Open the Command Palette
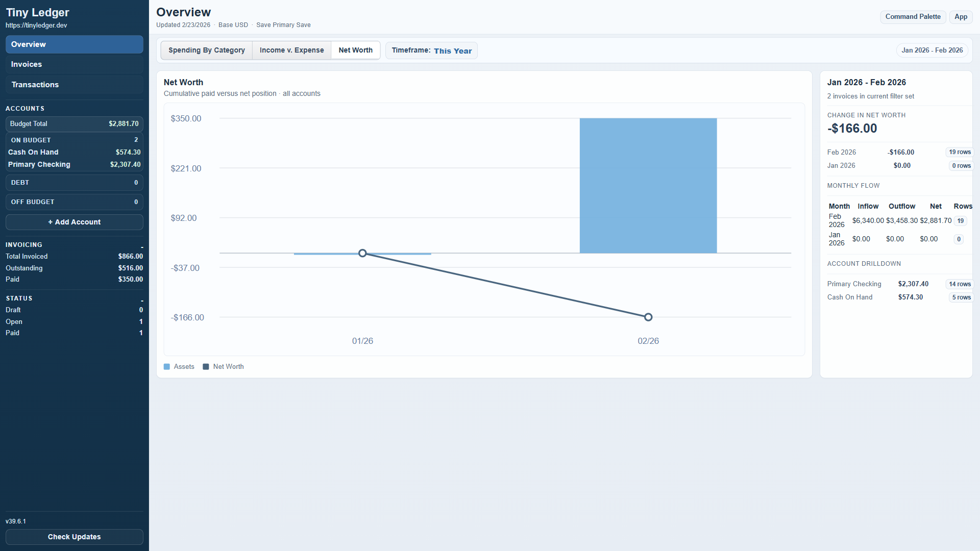Image resolution: width=980 pixels, height=551 pixels. click(x=913, y=16)
